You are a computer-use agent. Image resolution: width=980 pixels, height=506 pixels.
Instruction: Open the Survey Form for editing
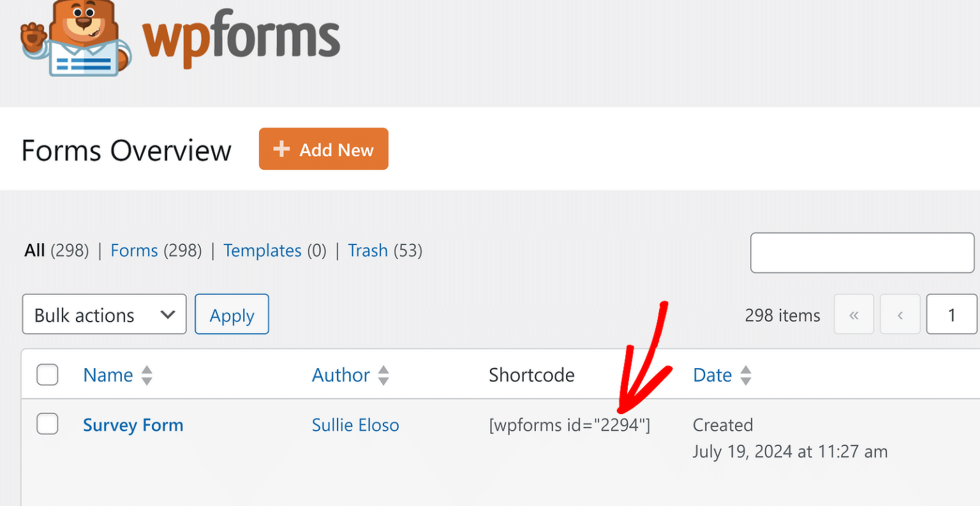pos(133,424)
